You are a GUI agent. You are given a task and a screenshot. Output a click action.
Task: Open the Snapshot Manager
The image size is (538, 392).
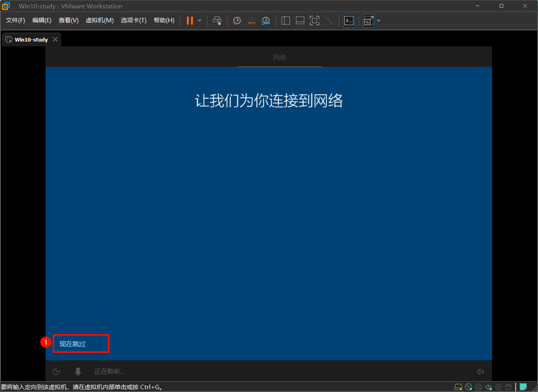coord(266,20)
